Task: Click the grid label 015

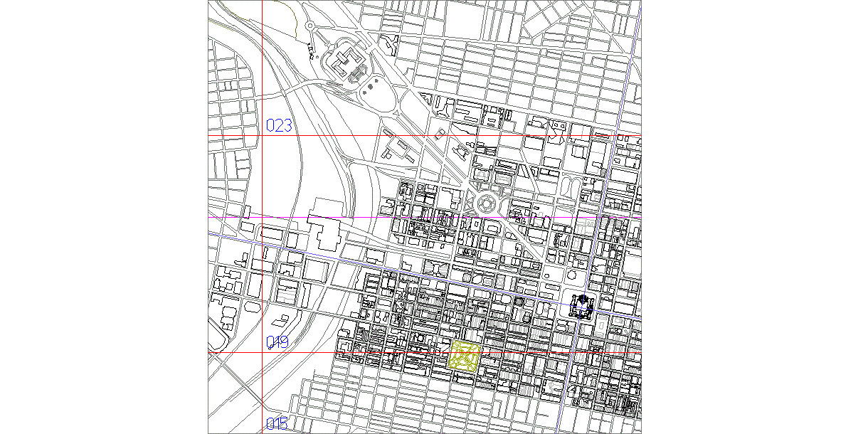Action: [x=277, y=425]
